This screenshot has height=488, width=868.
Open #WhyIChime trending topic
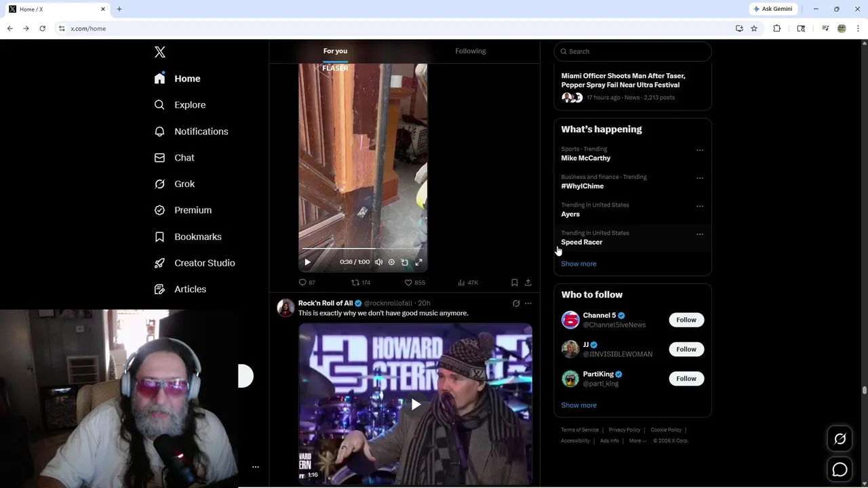pos(583,186)
